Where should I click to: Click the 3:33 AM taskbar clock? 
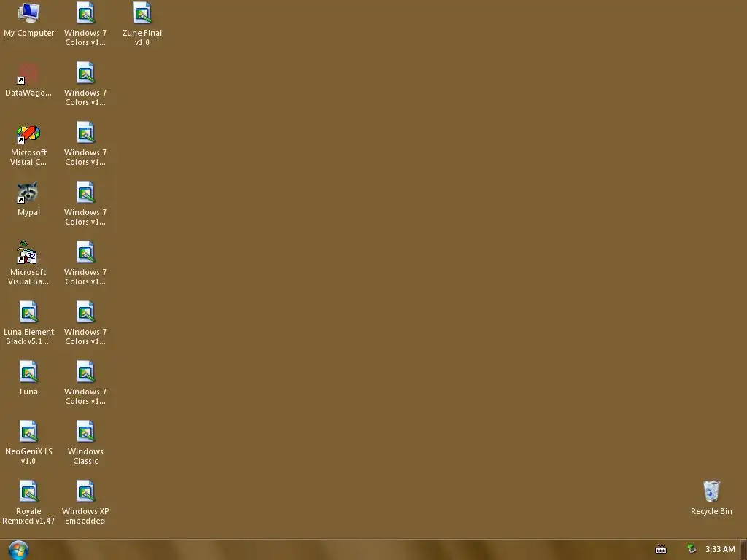(720, 550)
